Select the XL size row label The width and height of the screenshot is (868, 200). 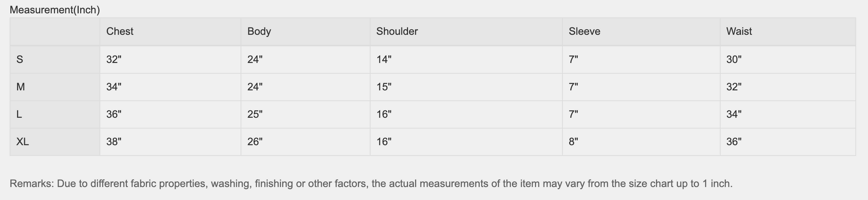point(23,142)
